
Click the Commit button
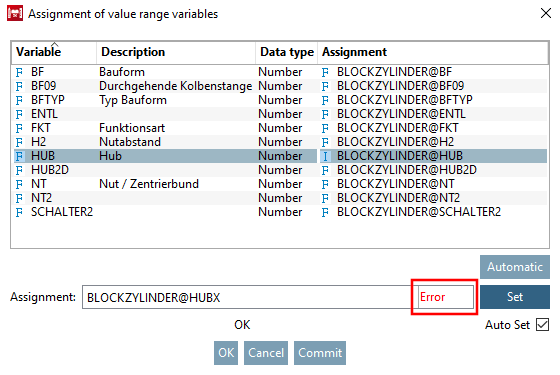pyautogui.click(x=320, y=353)
